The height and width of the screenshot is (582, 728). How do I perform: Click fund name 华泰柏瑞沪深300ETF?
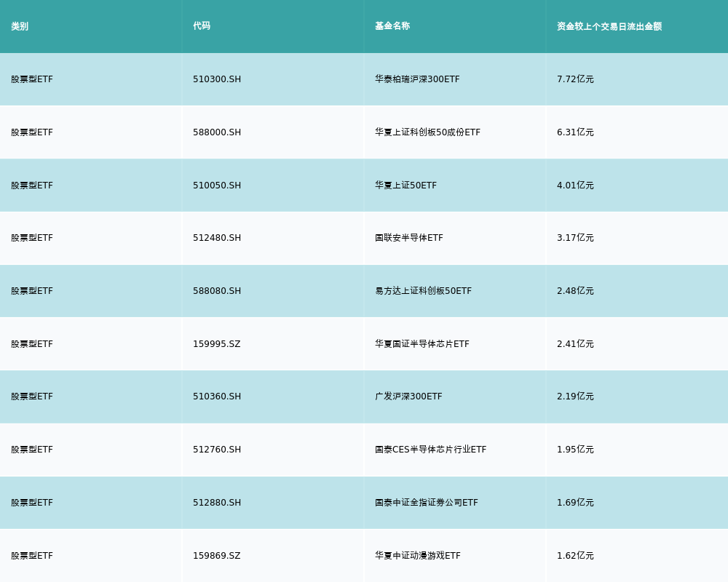tap(417, 79)
